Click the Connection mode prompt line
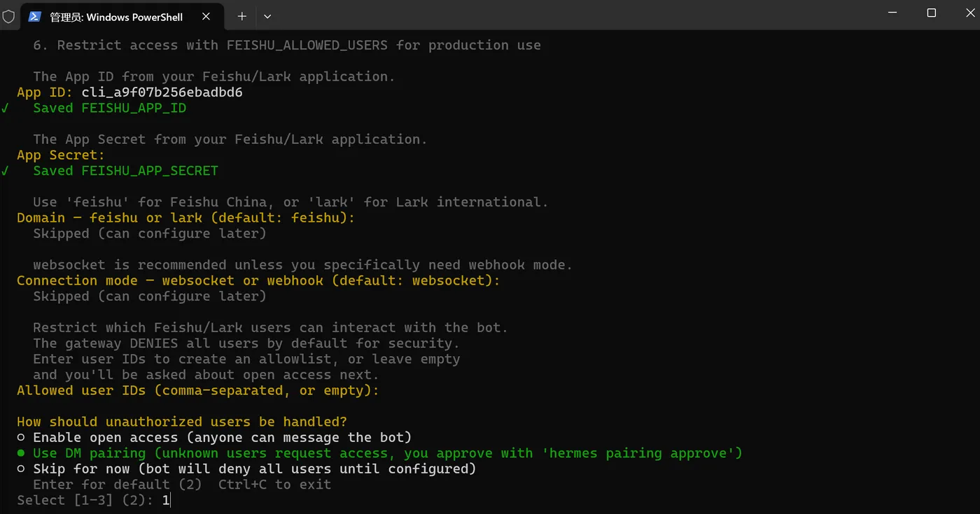Screen dimensions: 980x514 259,280
